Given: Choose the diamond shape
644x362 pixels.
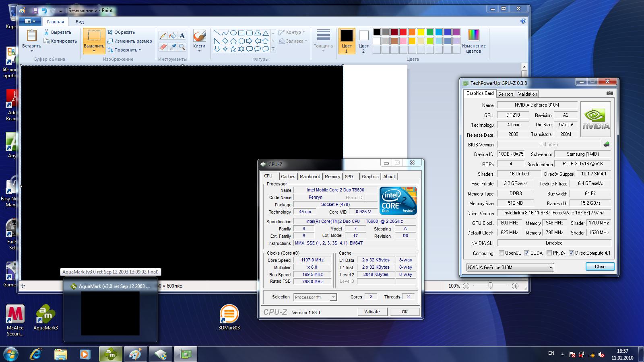Looking at the screenshot, I should click(x=225, y=41).
